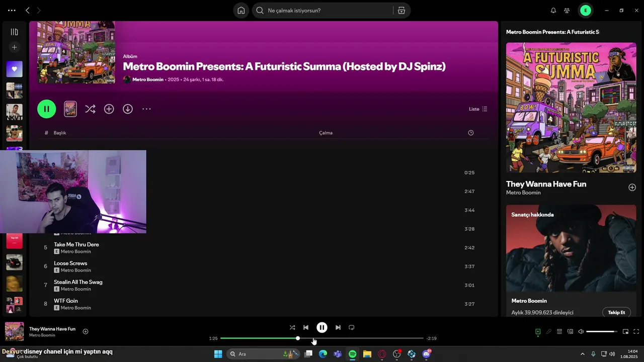Open the profile 'E' avatar menu
Viewport: 644px width, 362px height.
[585, 10]
